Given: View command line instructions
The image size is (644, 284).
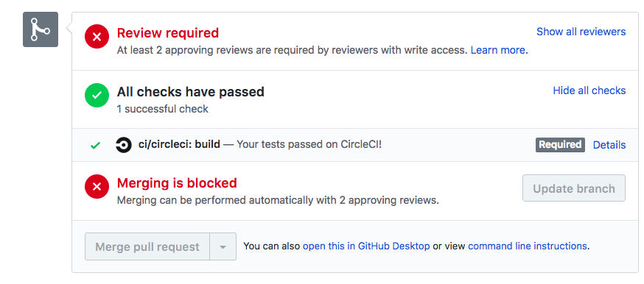Looking at the screenshot, I should pos(528,246).
